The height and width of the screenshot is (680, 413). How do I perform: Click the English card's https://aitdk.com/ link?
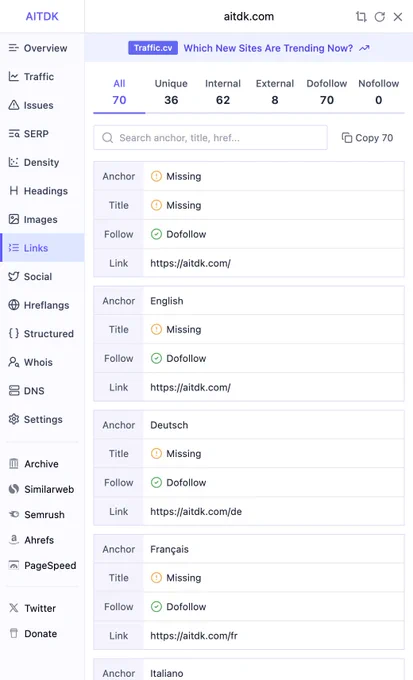tap(190, 388)
